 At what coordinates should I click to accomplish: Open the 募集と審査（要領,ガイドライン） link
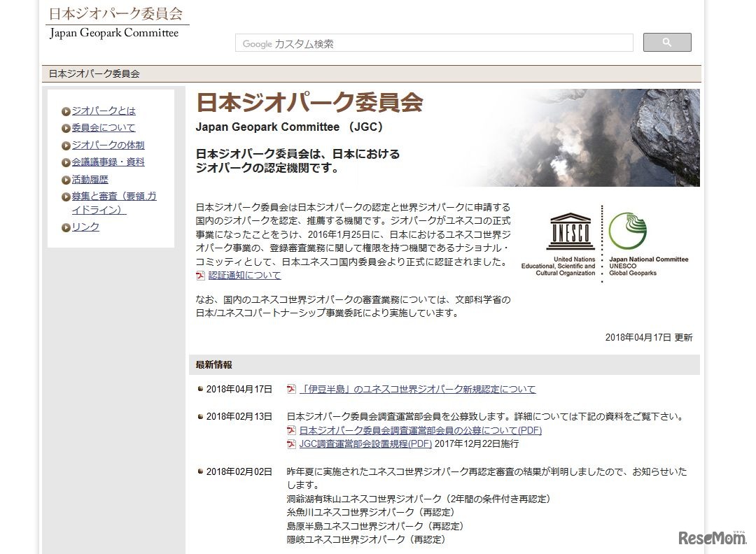[x=114, y=203]
